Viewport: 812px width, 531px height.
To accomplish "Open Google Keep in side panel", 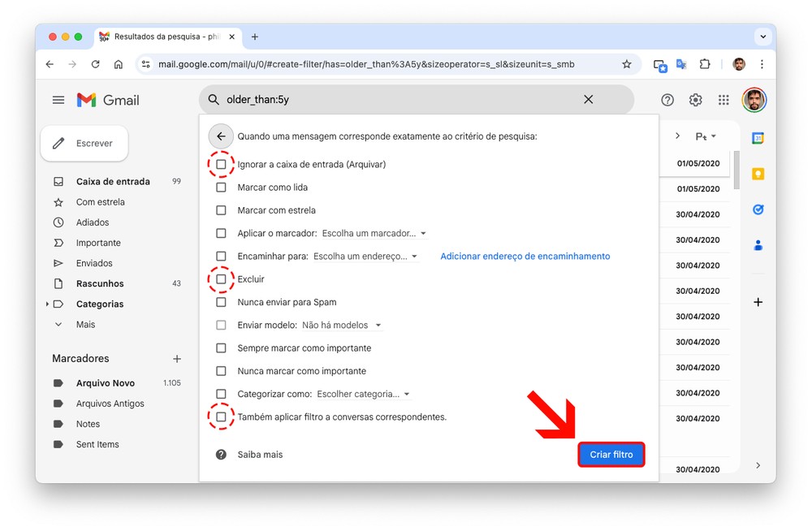I will [x=758, y=174].
